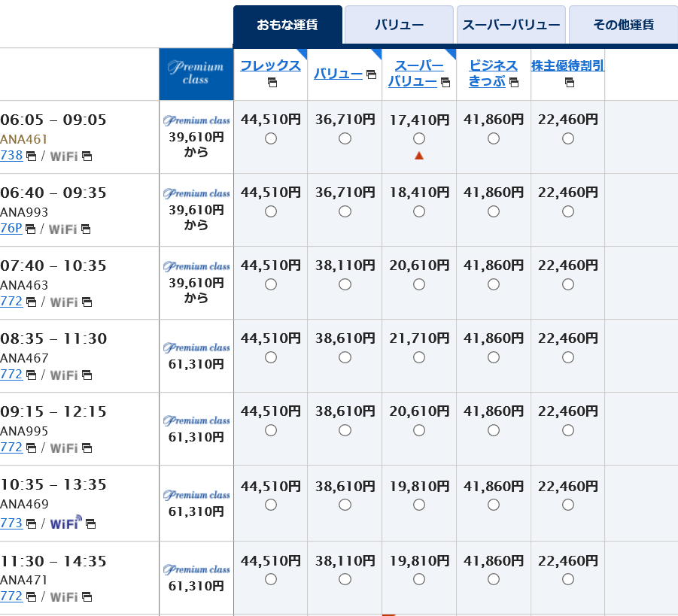Switch to その他運賃 tab
Viewport: 678px width, 616px height.
624,25
